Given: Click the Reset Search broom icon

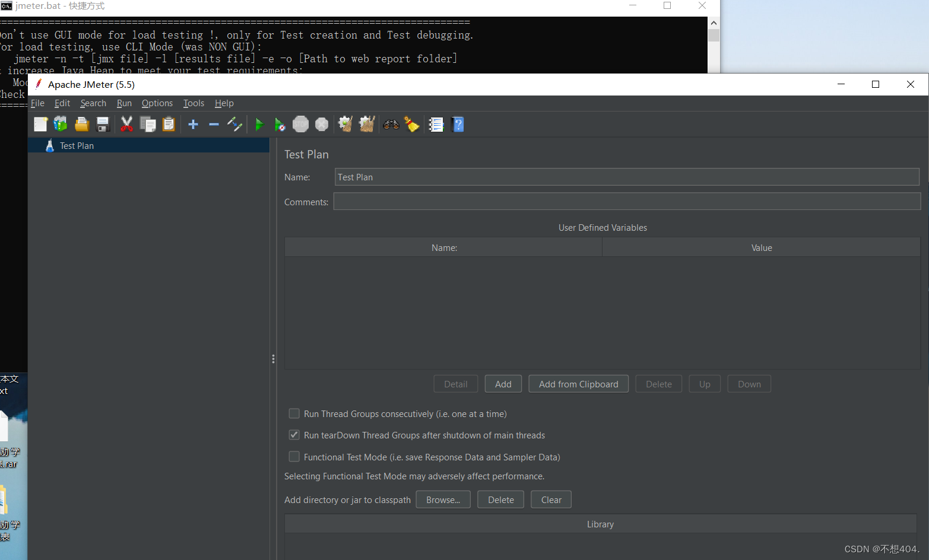Looking at the screenshot, I should [411, 125].
